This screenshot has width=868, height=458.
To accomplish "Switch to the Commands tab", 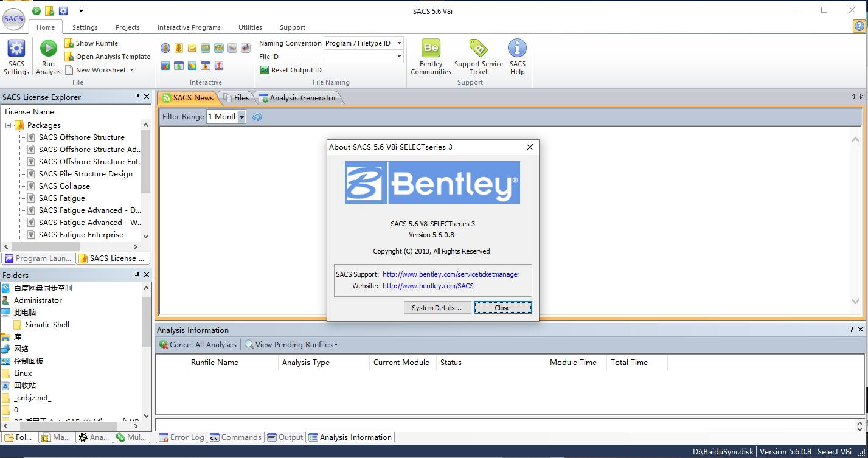I will [235, 437].
